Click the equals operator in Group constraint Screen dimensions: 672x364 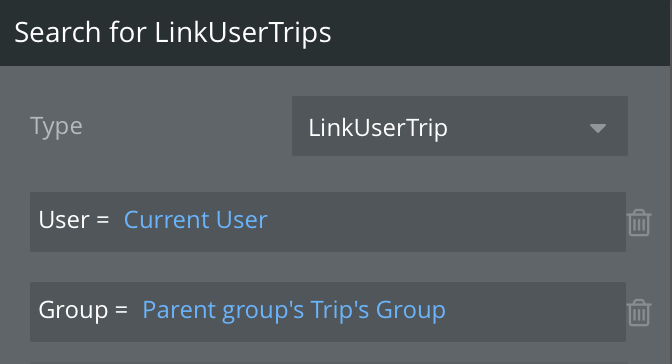[121, 310]
